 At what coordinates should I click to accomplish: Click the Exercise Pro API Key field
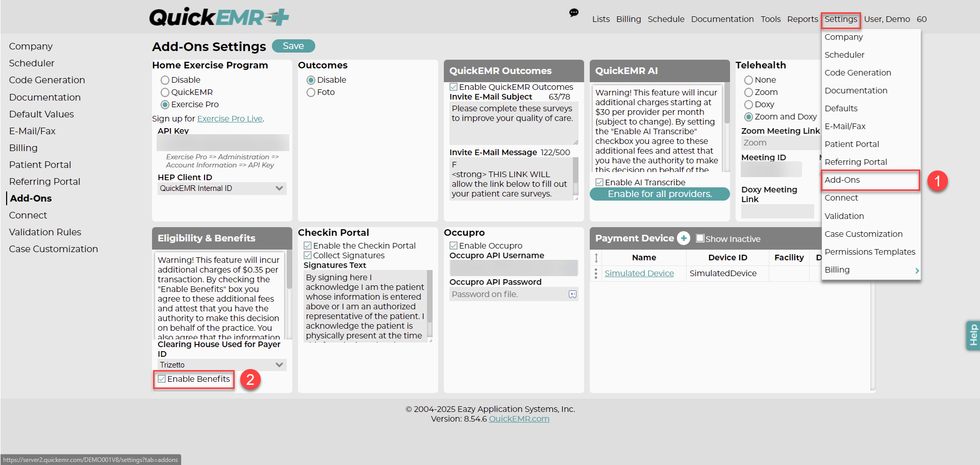[223, 143]
